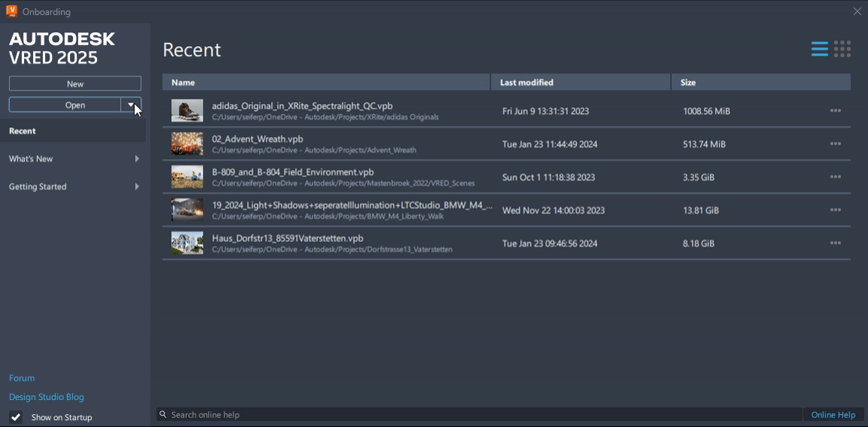Click the date Wed Nov 22 14:00:03 2023
Image resolution: width=868 pixels, height=427 pixels.
tap(553, 210)
